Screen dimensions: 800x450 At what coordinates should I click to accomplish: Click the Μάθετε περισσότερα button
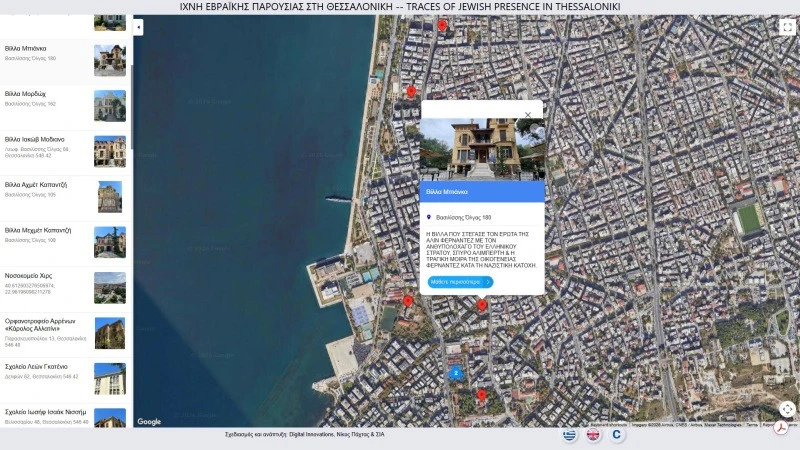[460, 282]
